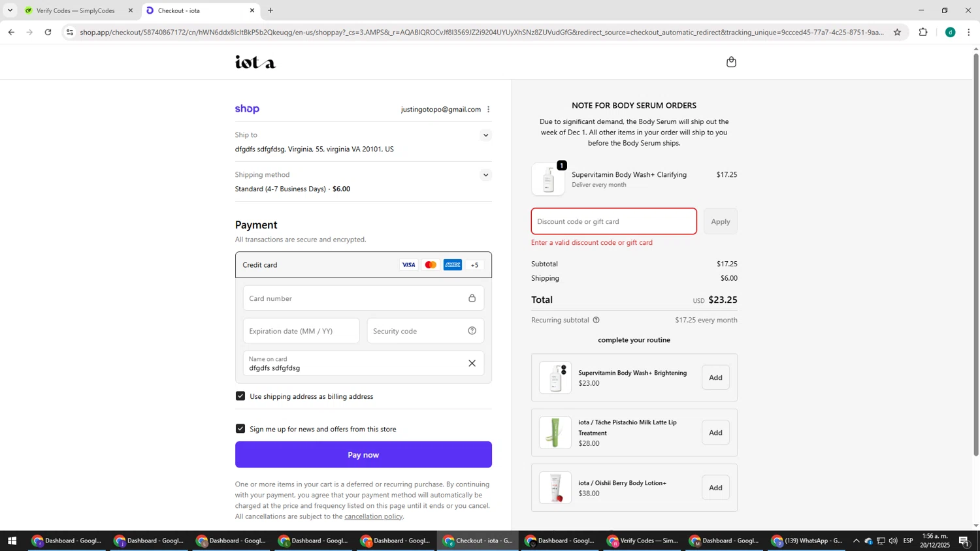
Task: Click the Pistachio Lip Treatment thumbnail
Action: tap(555, 433)
